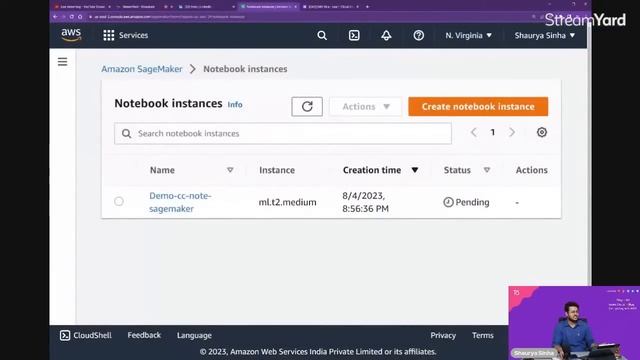Launch CloudShell from the top bar icon

coord(354,36)
